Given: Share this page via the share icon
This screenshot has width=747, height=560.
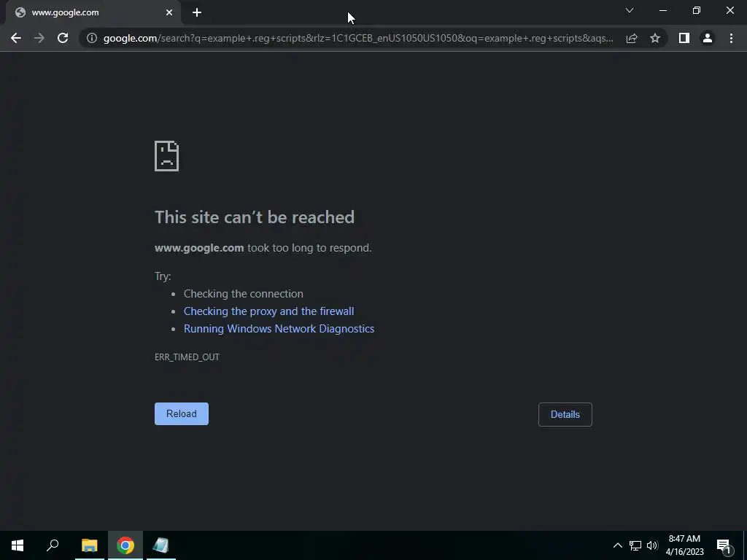Looking at the screenshot, I should tap(632, 38).
